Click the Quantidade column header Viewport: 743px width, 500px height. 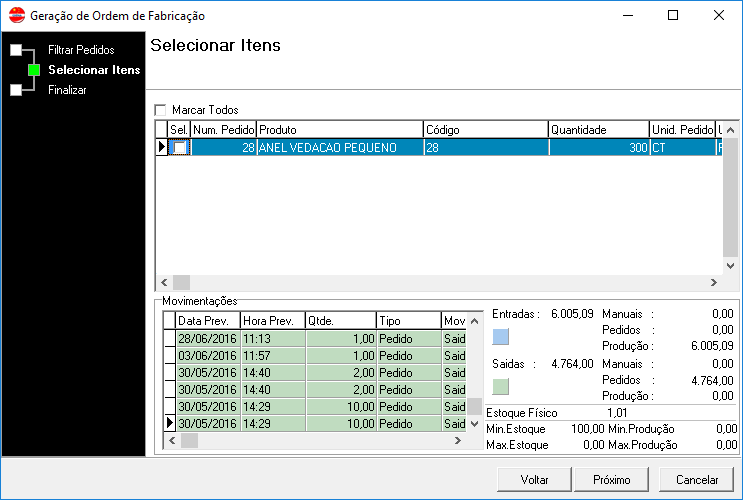[x=597, y=130]
